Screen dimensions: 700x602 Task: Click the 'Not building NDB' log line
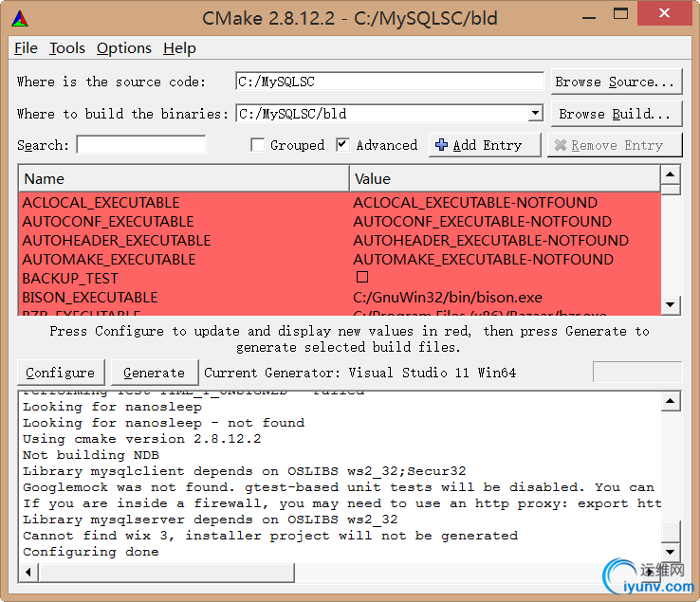(91, 455)
